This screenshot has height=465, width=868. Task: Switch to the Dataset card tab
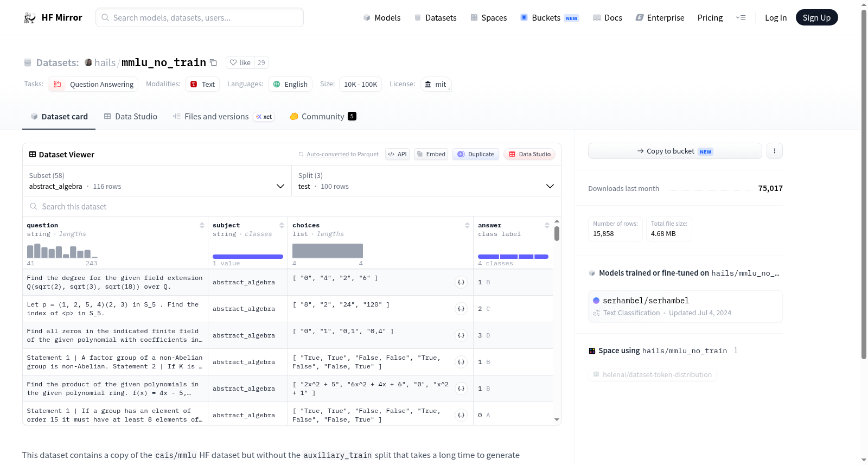tap(59, 117)
